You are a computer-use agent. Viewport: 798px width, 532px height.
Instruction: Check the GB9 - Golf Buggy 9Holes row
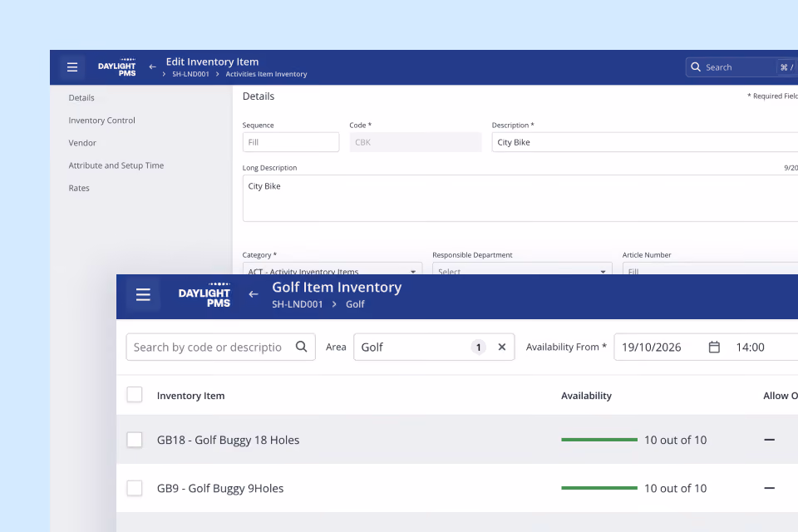135,488
